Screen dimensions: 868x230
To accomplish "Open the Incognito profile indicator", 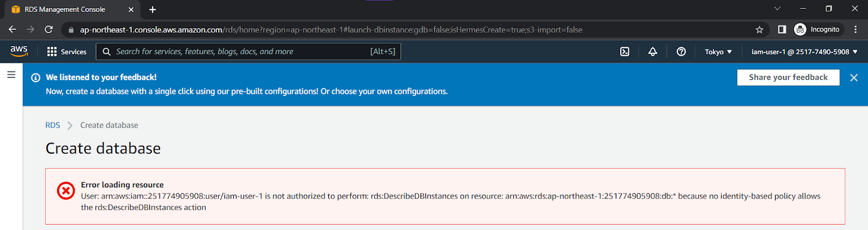I will 817,29.
